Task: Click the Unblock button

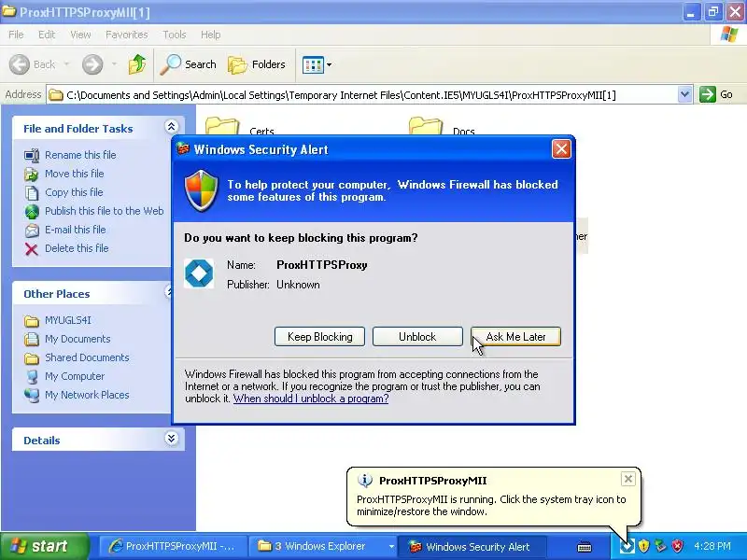Action: [x=417, y=337]
